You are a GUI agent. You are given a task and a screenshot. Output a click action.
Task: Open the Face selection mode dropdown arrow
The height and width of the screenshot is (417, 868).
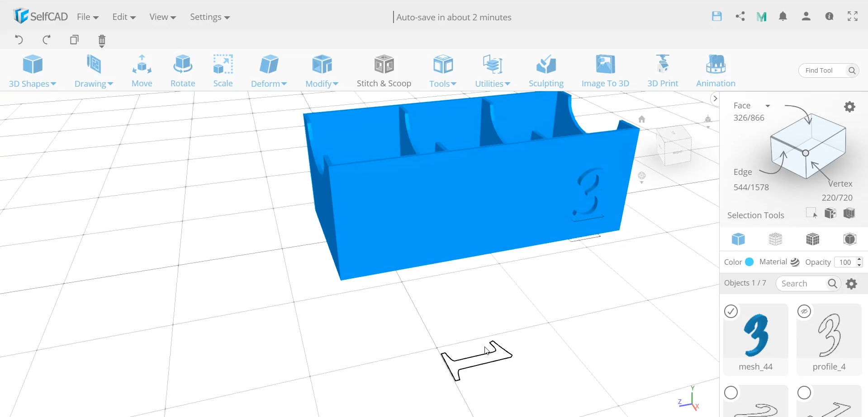click(768, 106)
